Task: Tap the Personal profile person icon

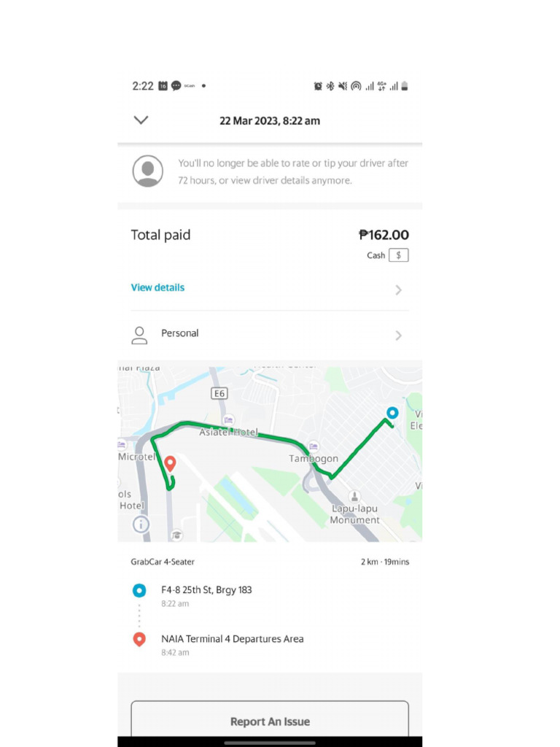Action: (x=139, y=335)
